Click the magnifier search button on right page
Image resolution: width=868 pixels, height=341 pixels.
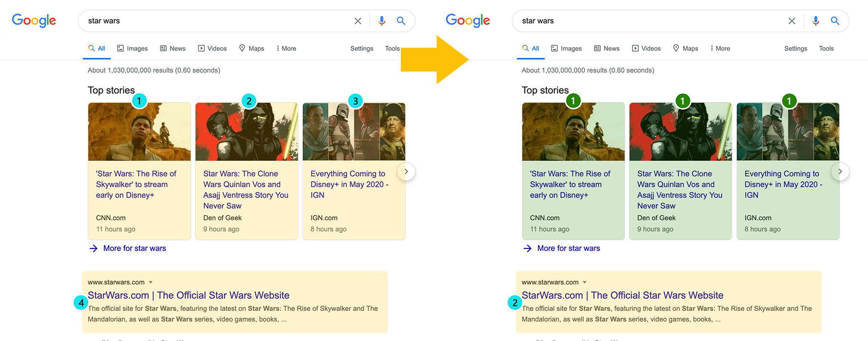(835, 21)
